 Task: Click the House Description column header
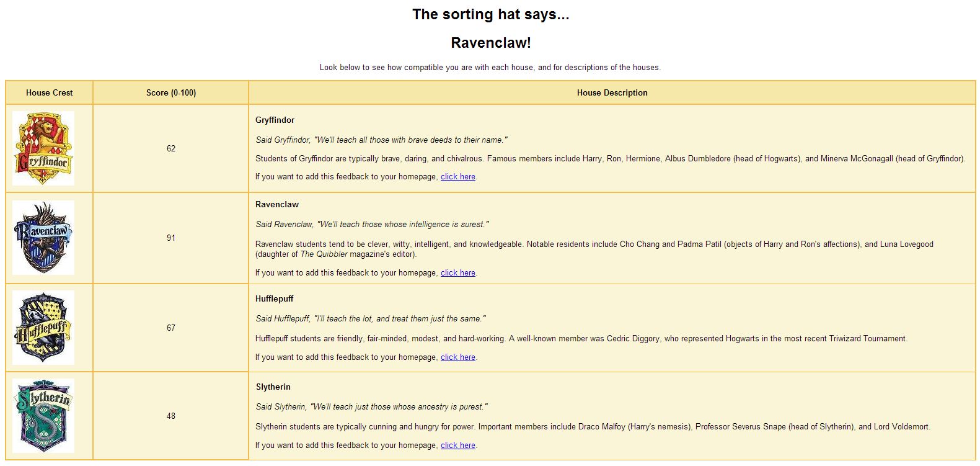click(x=612, y=92)
